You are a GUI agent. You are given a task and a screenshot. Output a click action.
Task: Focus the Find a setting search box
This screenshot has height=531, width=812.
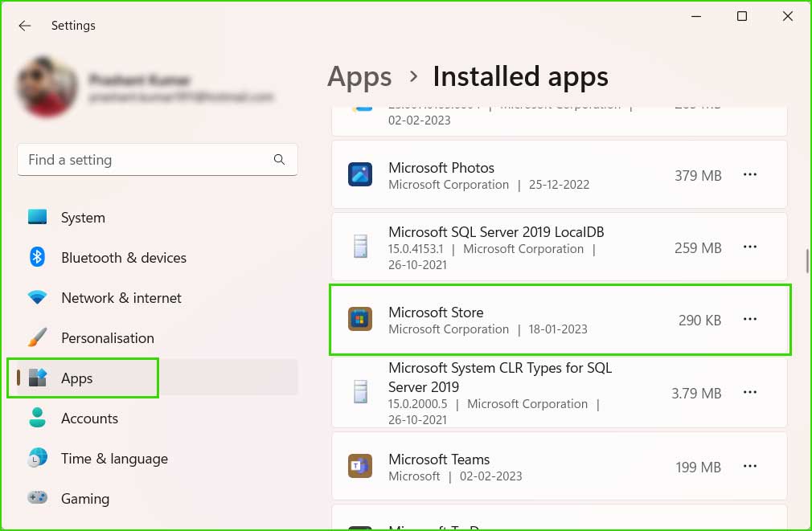[158, 160]
